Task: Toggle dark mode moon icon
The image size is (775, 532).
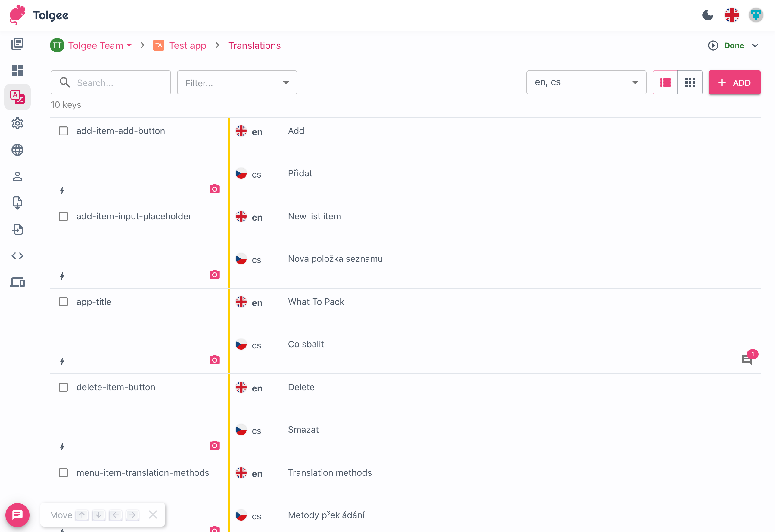Action: (x=708, y=15)
